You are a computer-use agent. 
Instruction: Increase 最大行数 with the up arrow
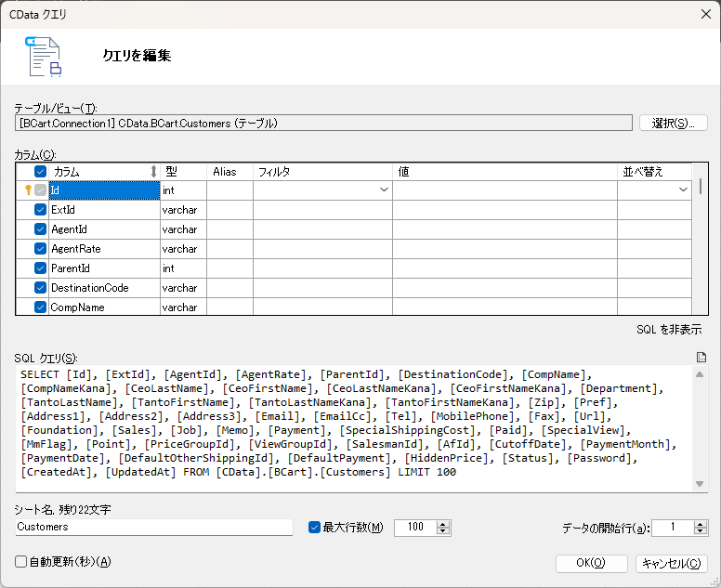pos(443,524)
